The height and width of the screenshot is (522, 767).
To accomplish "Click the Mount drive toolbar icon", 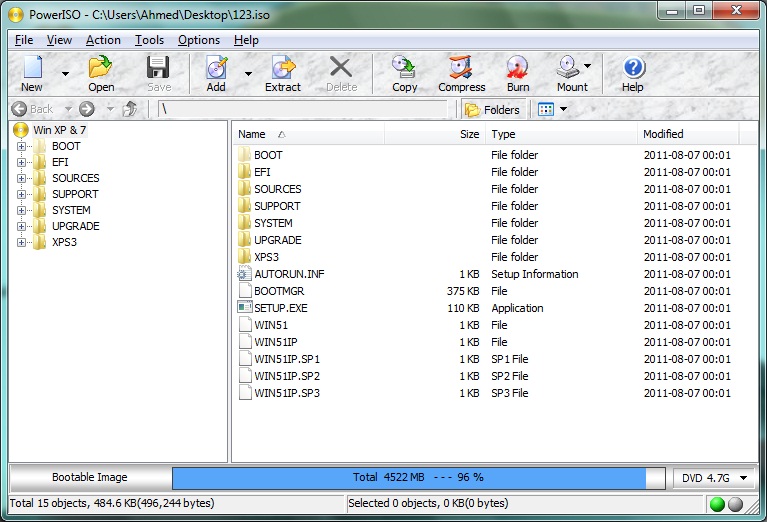I will click(x=568, y=67).
